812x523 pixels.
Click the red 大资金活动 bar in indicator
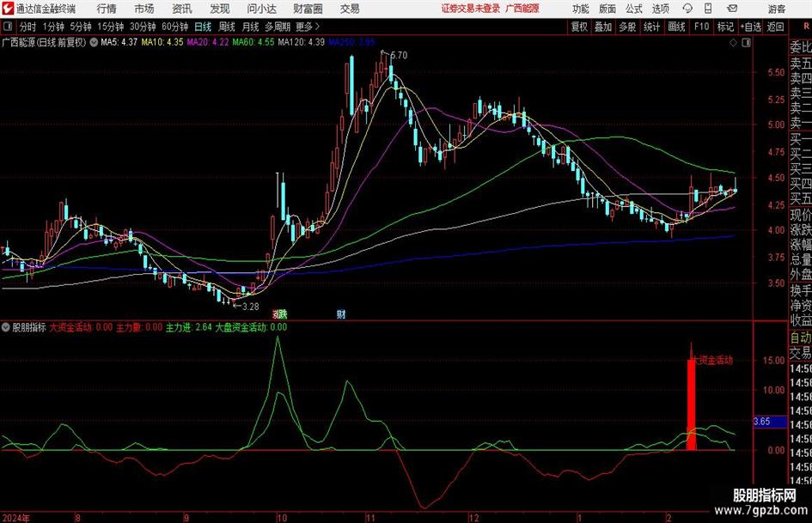692,404
